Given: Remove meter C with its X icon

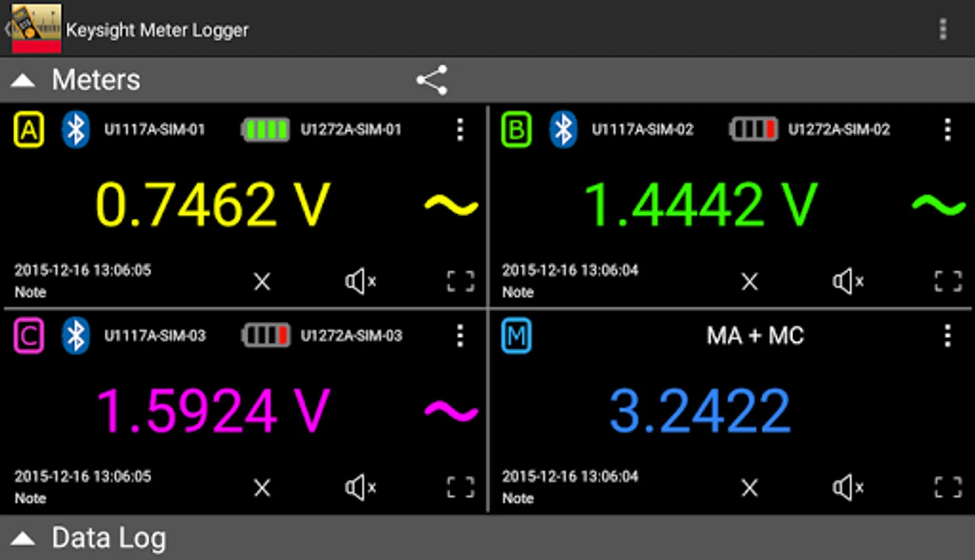Looking at the screenshot, I should click(263, 487).
